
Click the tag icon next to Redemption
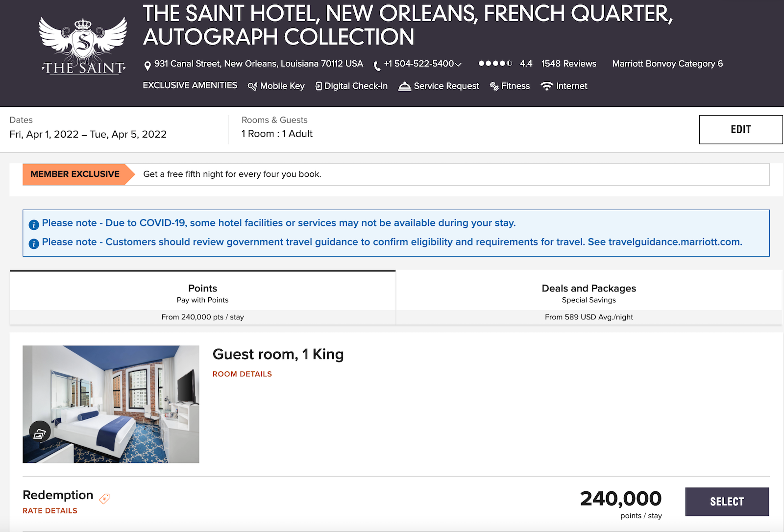click(x=104, y=499)
